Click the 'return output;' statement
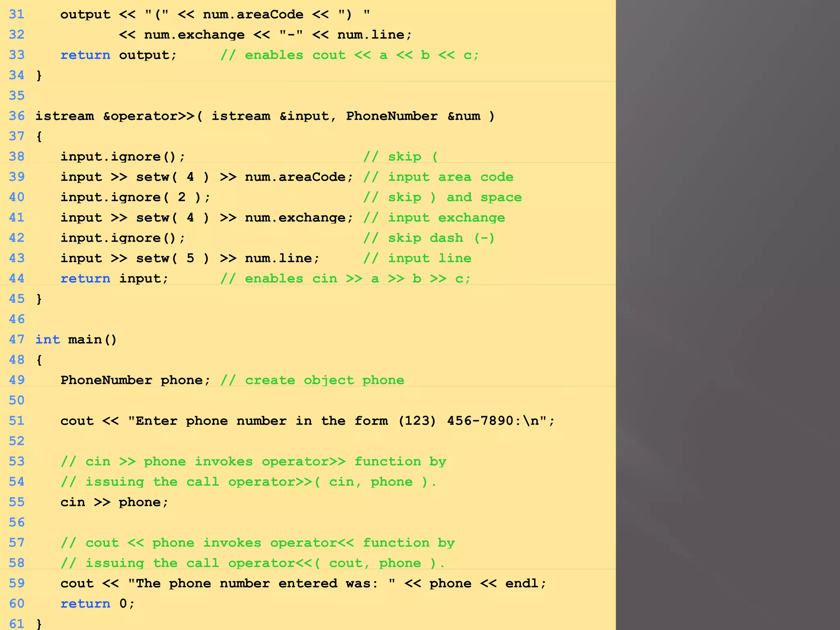The width and height of the screenshot is (840, 630). (119, 55)
